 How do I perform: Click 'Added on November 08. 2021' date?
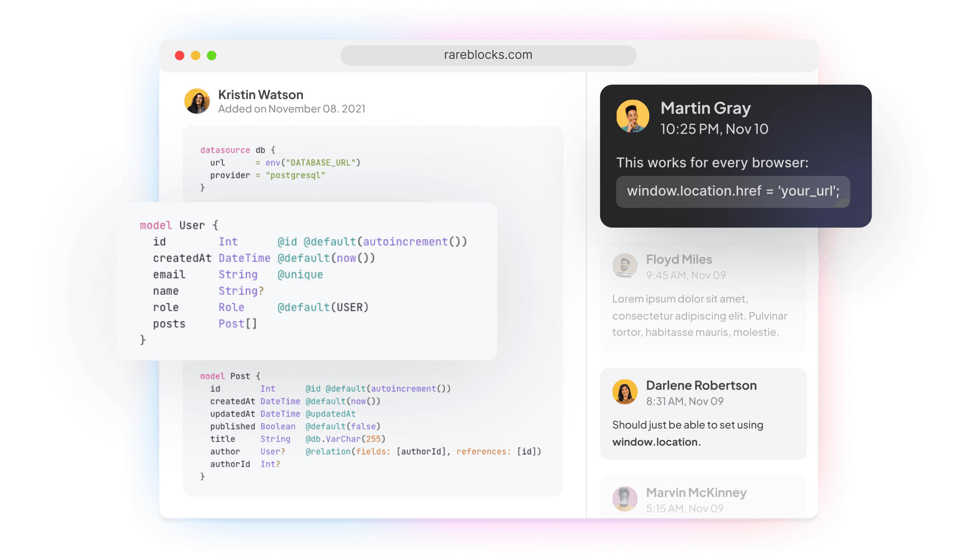coord(292,109)
